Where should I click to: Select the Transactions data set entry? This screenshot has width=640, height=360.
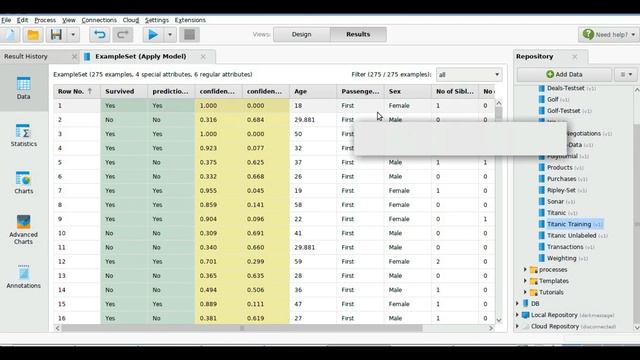(566, 247)
